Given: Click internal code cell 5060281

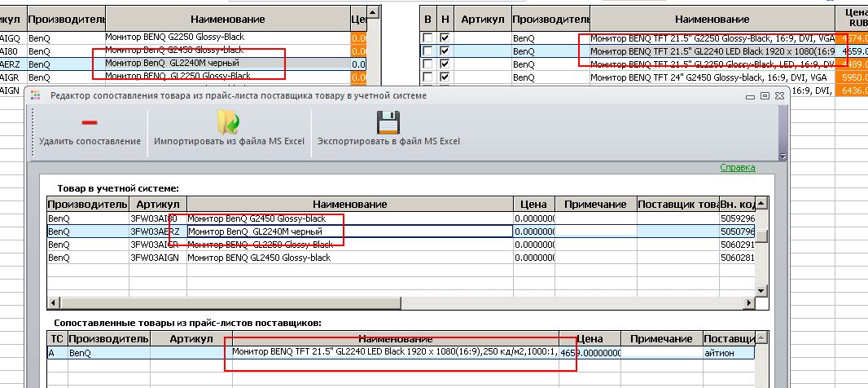Looking at the screenshot, I should coord(737,258).
